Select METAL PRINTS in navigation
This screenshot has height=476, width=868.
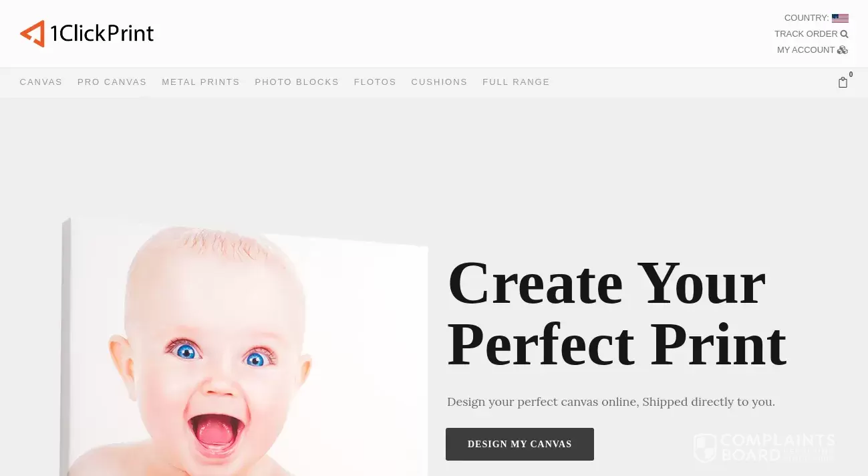point(200,82)
